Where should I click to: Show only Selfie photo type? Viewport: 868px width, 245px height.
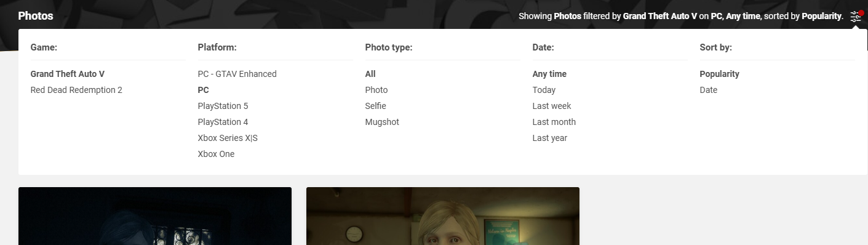pos(375,106)
